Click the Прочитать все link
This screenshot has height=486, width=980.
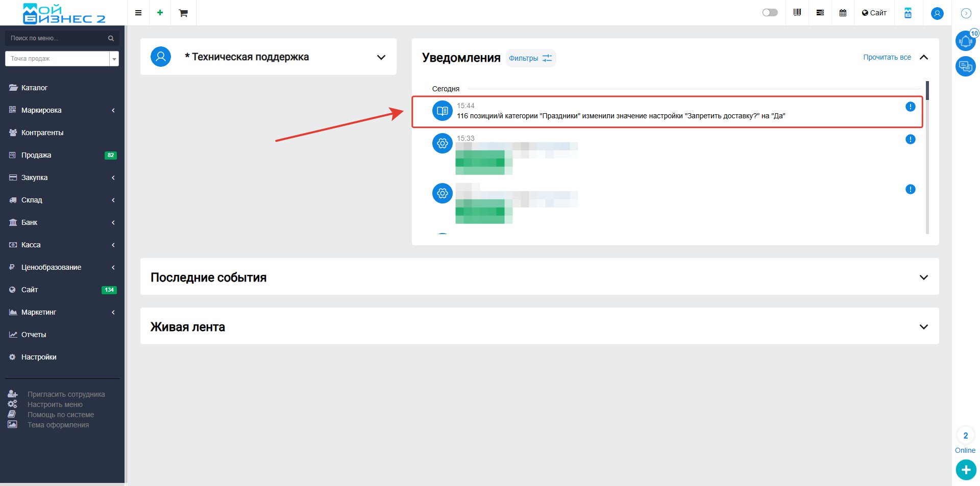point(887,57)
